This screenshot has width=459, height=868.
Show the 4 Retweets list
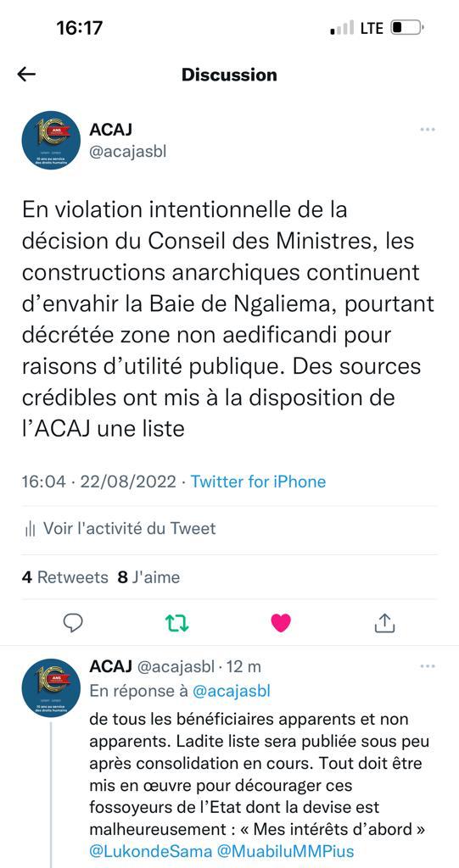pos(64,577)
